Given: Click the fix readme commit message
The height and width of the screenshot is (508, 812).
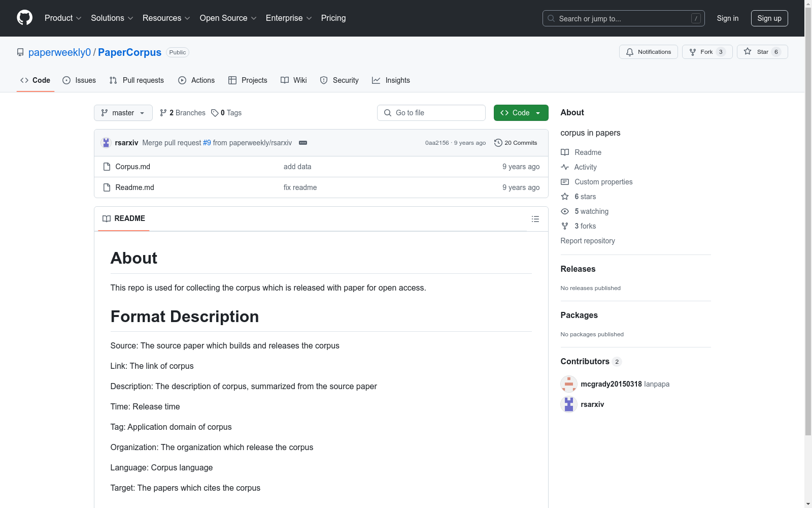Looking at the screenshot, I should 300,187.
